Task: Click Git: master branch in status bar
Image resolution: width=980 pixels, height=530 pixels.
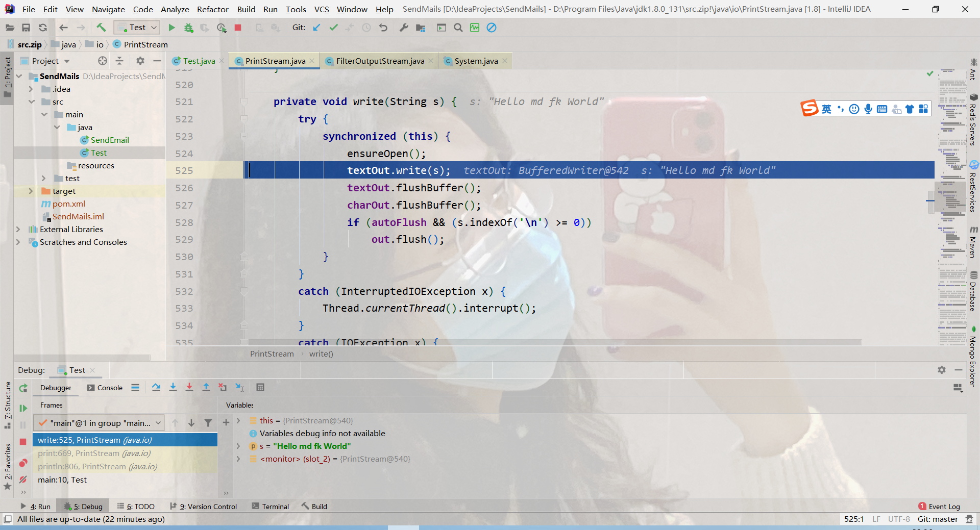Action: 938,519
